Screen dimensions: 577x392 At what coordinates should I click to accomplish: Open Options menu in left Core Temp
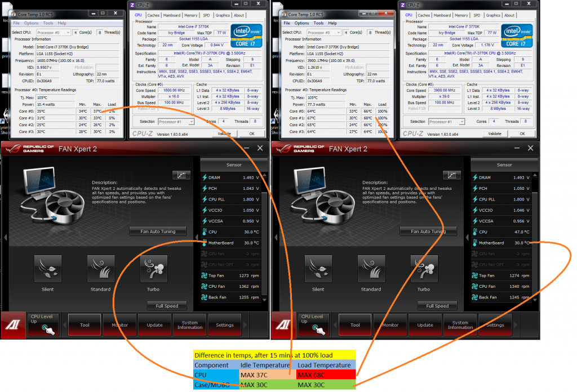(x=32, y=23)
